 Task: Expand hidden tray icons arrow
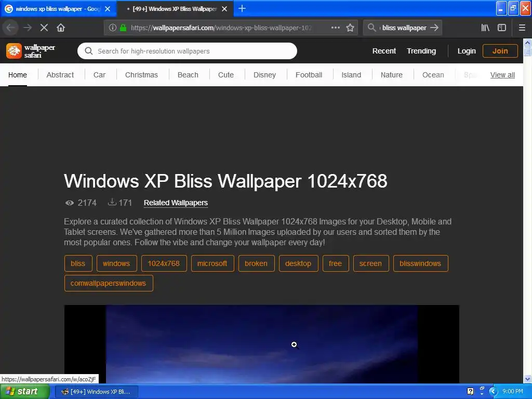pos(493,391)
